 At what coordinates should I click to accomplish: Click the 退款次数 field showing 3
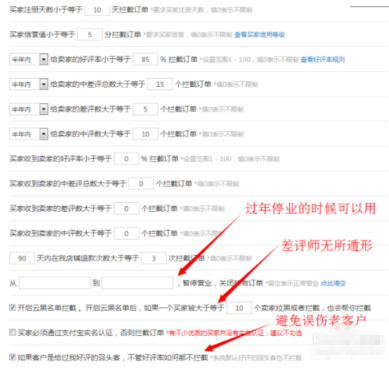point(154,258)
